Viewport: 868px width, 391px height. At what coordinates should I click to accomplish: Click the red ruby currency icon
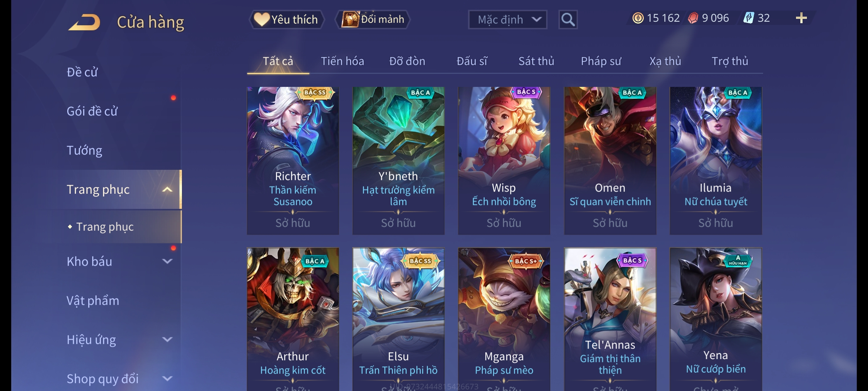(x=693, y=18)
